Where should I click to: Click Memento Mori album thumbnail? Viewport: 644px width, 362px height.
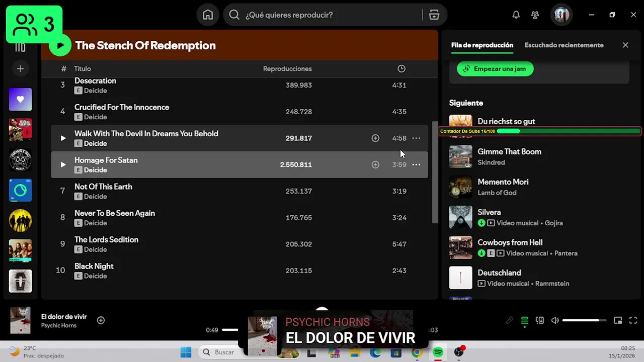pyautogui.click(x=460, y=187)
